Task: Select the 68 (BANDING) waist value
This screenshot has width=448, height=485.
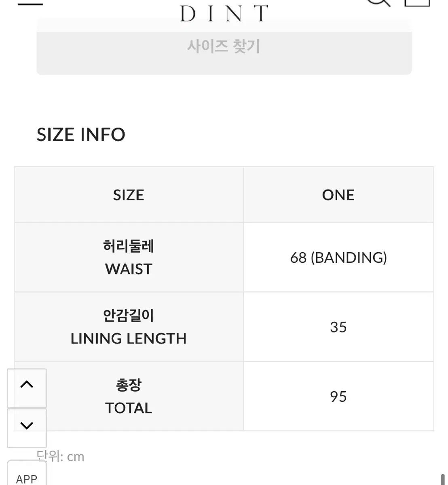Action: tap(338, 258)
